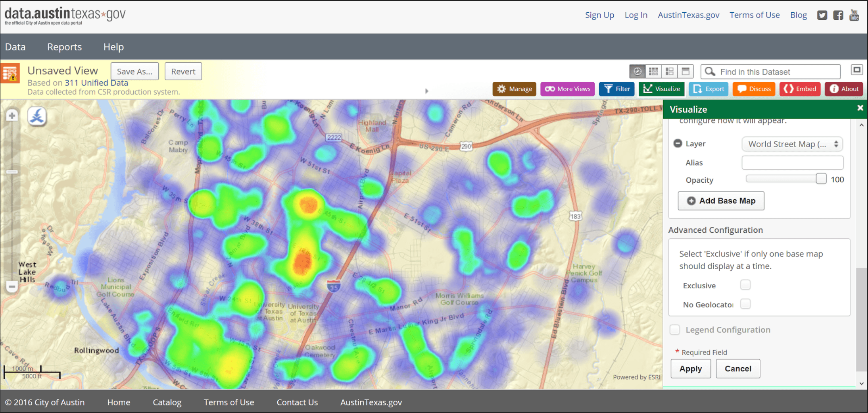The image size is (868, 413).
Task: Open the Help menu
Action: click(x=113, y=47)
